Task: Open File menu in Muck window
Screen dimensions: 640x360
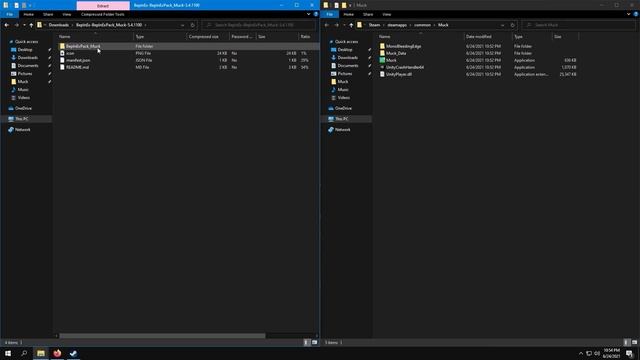Action: [x=329, y=14]
